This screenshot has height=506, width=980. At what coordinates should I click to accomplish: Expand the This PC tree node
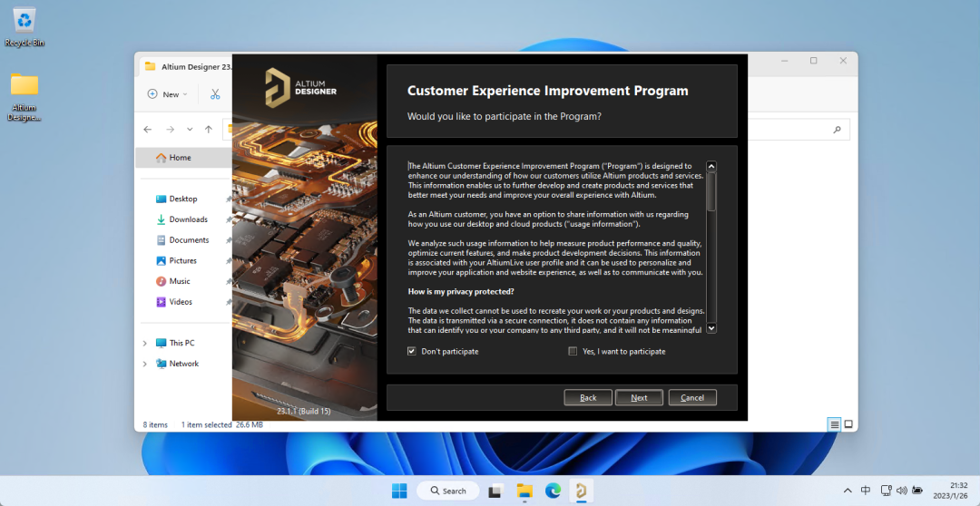pyautogui.click(x=144, y=344)
